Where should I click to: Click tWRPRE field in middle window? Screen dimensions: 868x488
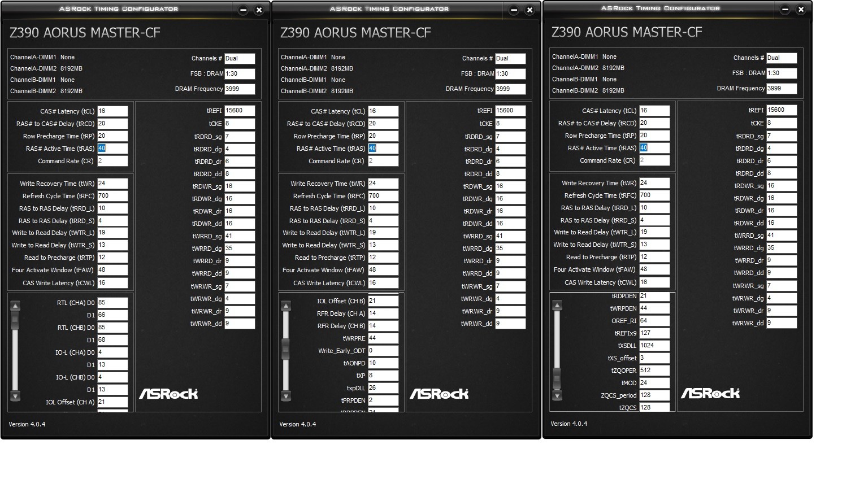coord(383,338)
